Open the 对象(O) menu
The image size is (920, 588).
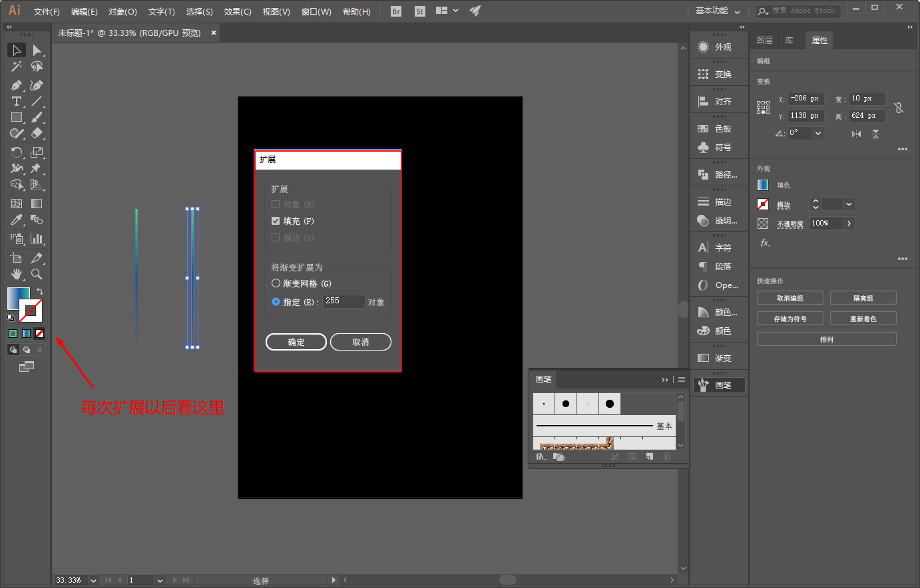(x=122, y=11)
